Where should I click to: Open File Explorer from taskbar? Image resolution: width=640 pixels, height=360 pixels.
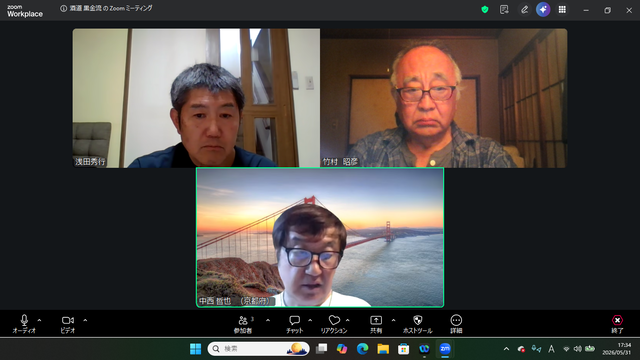(x=383, y=349)
